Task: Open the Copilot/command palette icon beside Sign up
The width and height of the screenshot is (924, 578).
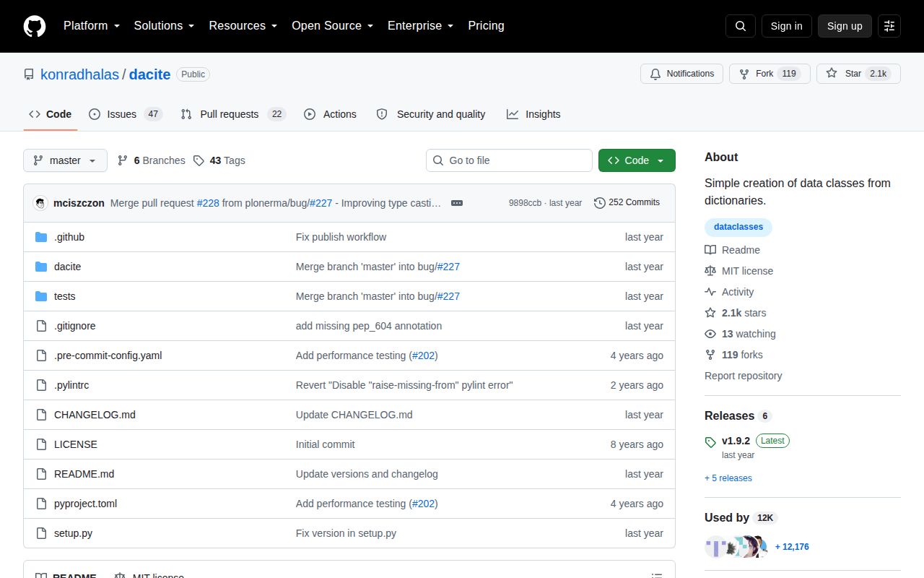Action: [x=889, y=26]
